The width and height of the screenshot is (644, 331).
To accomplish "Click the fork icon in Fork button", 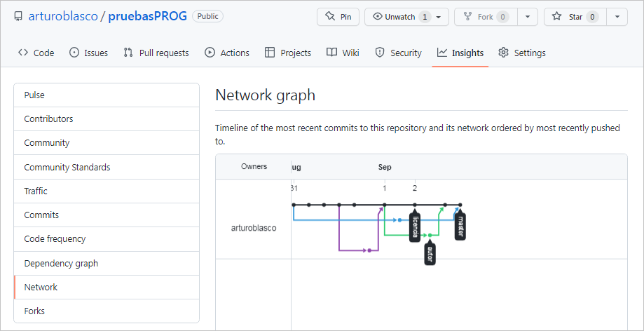I will click(x=467, y=17).
